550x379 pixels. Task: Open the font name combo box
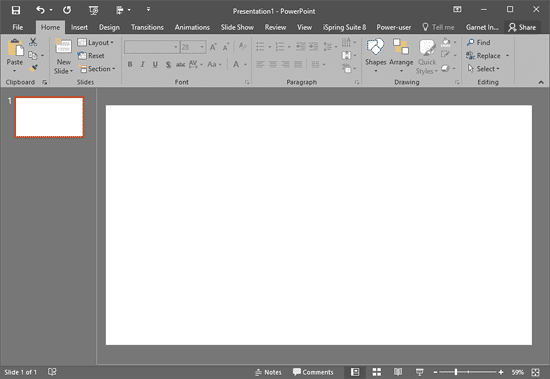tap(152, 47)
